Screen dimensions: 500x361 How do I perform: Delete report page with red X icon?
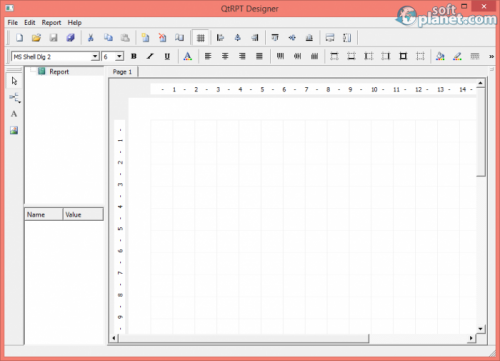[162, 38]
